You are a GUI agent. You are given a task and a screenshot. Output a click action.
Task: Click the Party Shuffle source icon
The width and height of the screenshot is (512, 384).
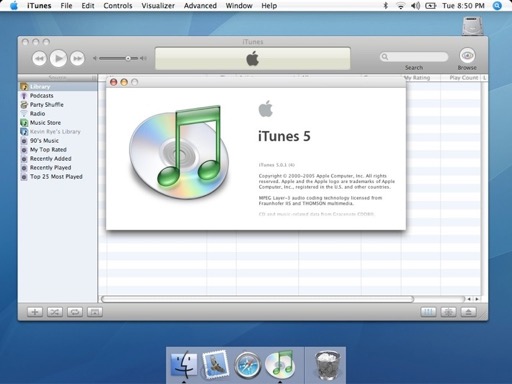pyautogui.click(x=24, y=105)
